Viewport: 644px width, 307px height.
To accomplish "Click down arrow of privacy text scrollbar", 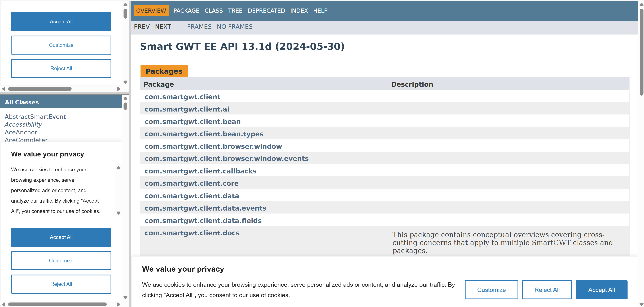I will click(x=119, y=213).
